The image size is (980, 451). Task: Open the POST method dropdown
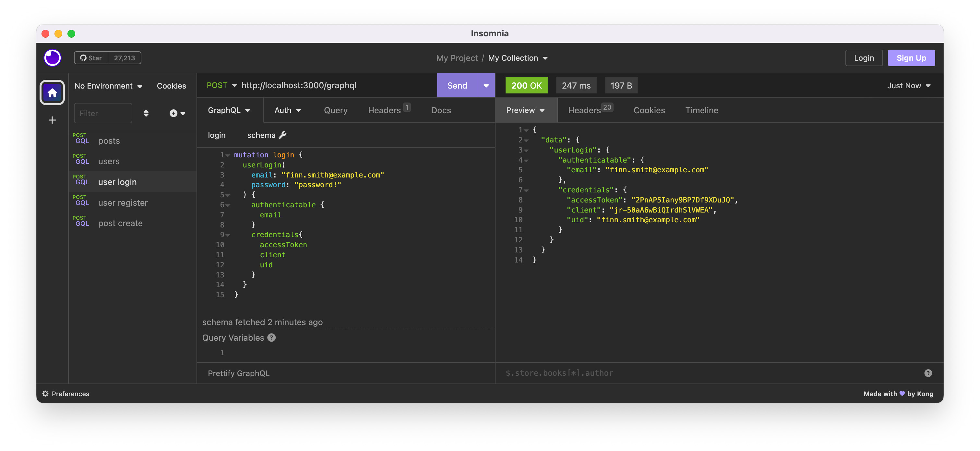click(x=222, y=85)
